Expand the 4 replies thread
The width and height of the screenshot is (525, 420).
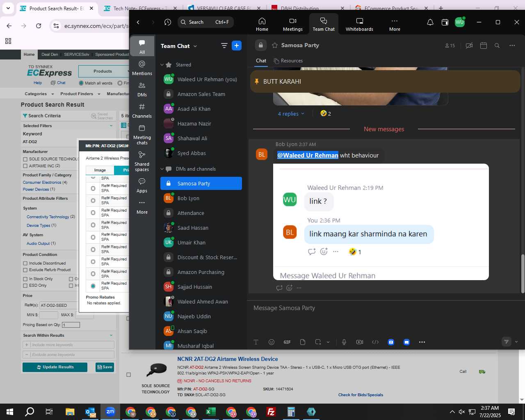point(291,114)
